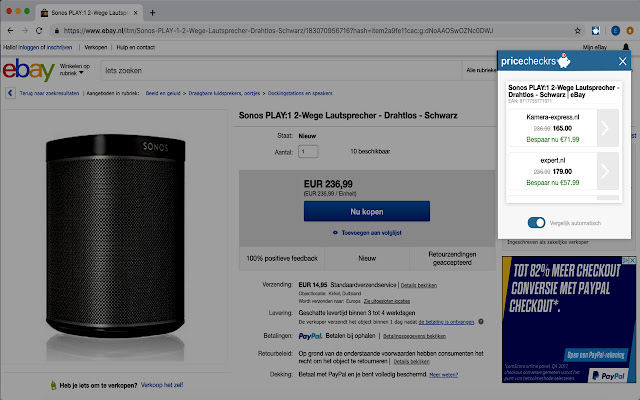640x400 pixels.
Task: Add item via Toevoegen aan volglijst
Action: pyautogui.click(x=371, y=233)
